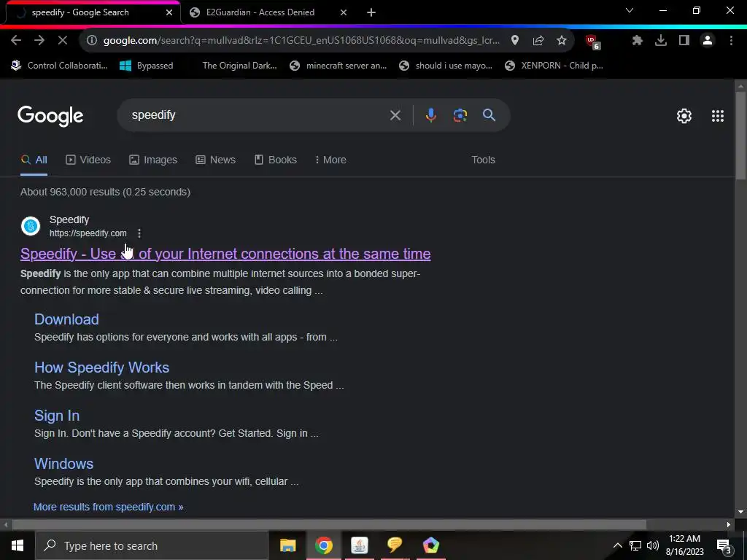Toggle the browser side panel
This screenshot has width=747, height=560.
(x=684, y=41)
